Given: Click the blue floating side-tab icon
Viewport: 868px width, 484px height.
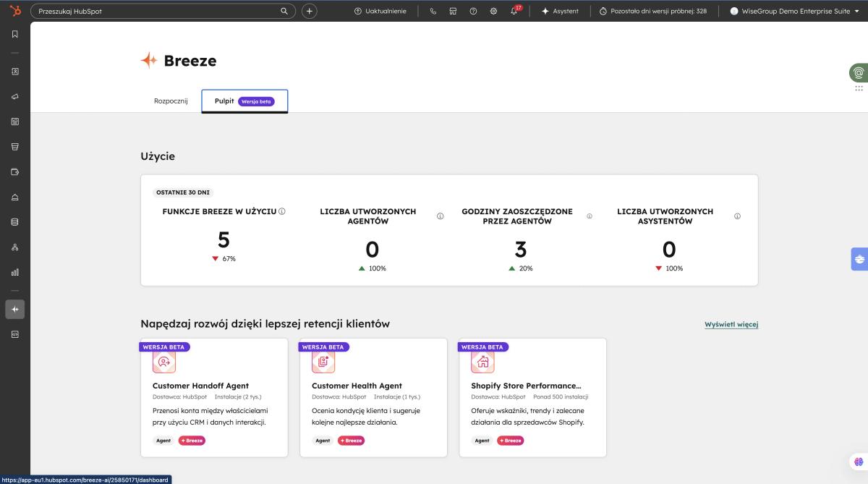Looking at the screenshot, I should 860,259.
